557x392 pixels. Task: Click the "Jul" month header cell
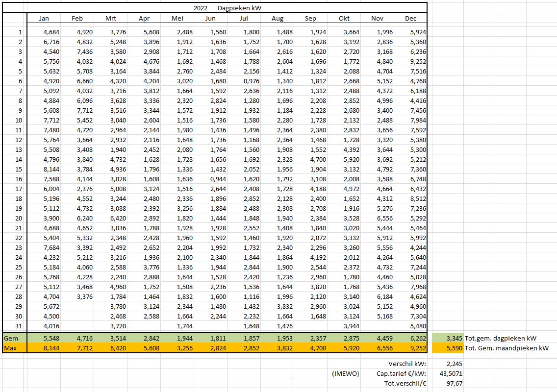[x=243, y=19]
